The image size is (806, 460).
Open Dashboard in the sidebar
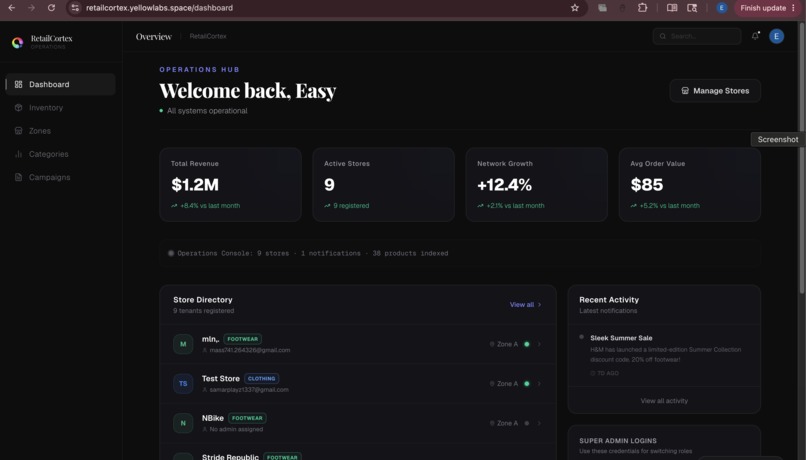point(61,84)
